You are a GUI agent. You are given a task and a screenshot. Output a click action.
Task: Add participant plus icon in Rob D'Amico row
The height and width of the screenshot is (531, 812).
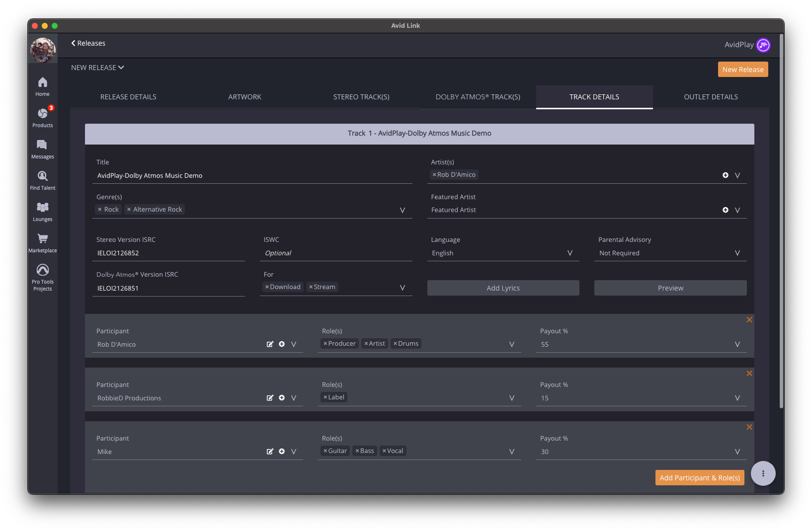point(282,344)
